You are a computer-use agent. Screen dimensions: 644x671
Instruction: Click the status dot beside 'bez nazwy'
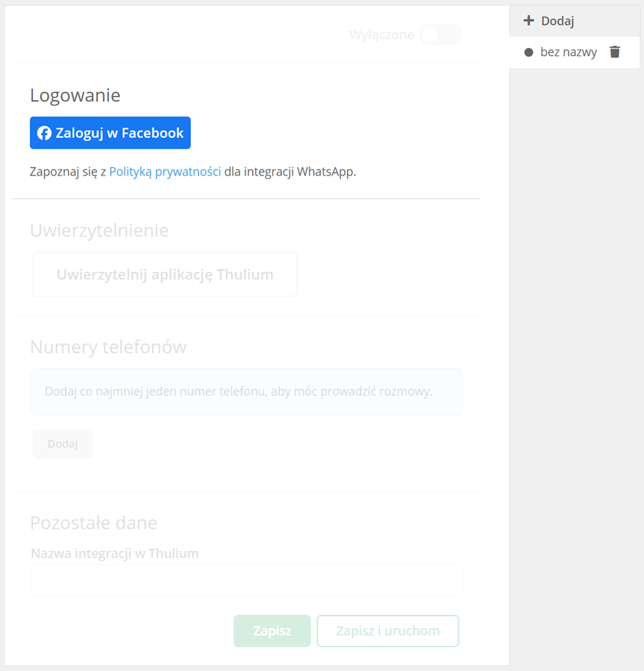pos(528,52)
